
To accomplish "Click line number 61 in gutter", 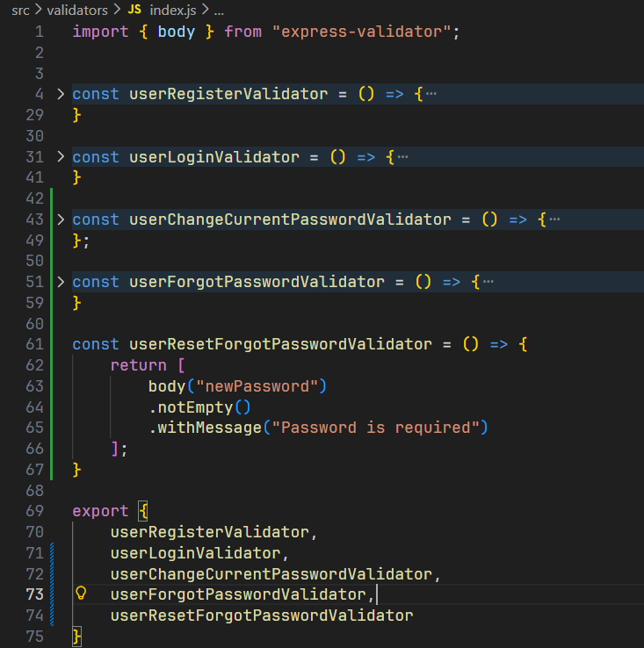I will pyautogui.click(x=35, y=344).
